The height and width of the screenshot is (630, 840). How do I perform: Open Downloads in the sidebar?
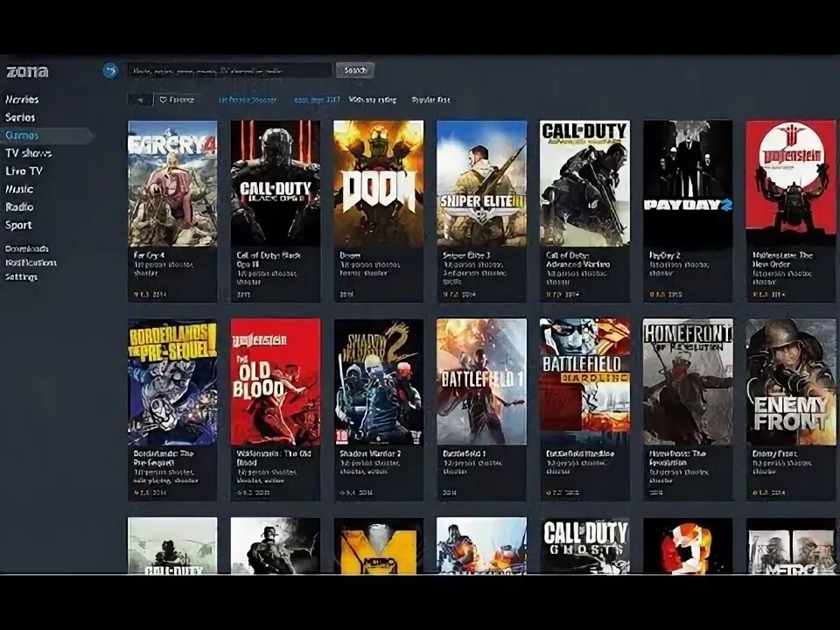(x=27, y=248)
